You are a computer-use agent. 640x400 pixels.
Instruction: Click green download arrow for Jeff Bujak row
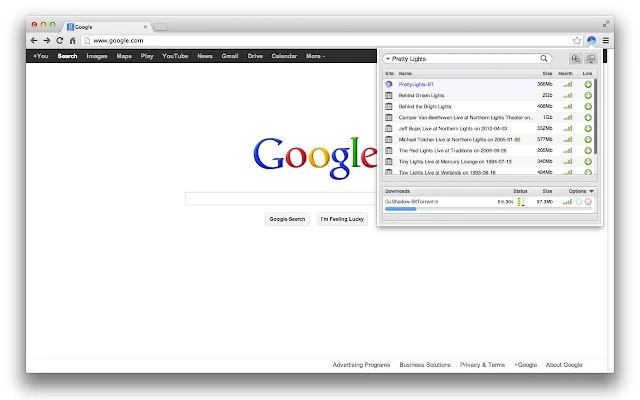coord(588,129)
